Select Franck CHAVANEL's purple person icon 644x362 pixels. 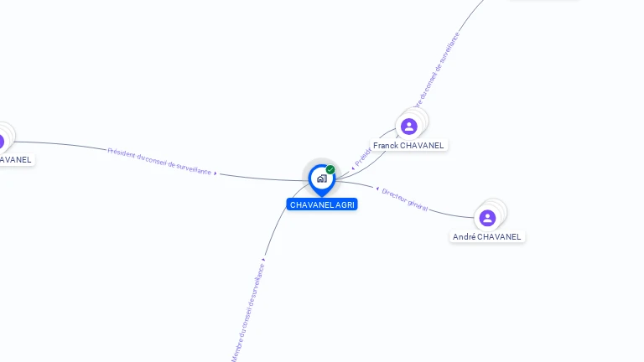point(409,127)
